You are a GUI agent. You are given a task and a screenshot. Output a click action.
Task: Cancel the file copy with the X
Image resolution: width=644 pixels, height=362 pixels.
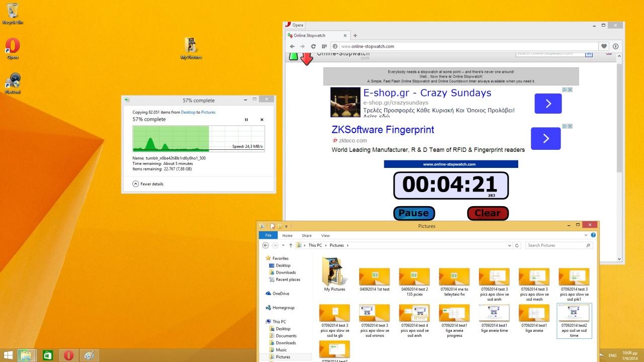coord(262,120)
